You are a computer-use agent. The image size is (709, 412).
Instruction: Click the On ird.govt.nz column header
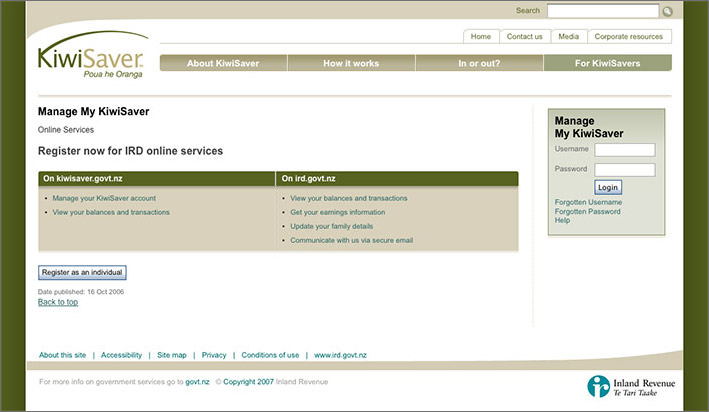click(397, 179)
